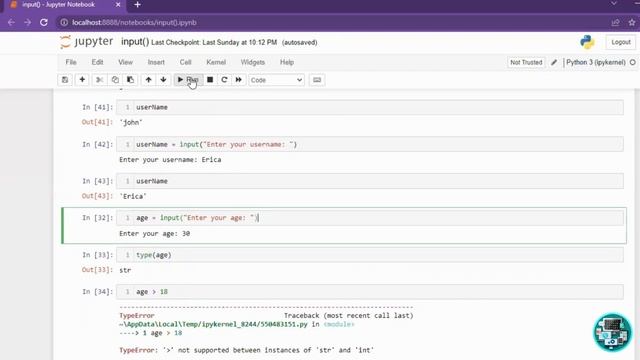Open browser tab search chevron

pos(613,4)
